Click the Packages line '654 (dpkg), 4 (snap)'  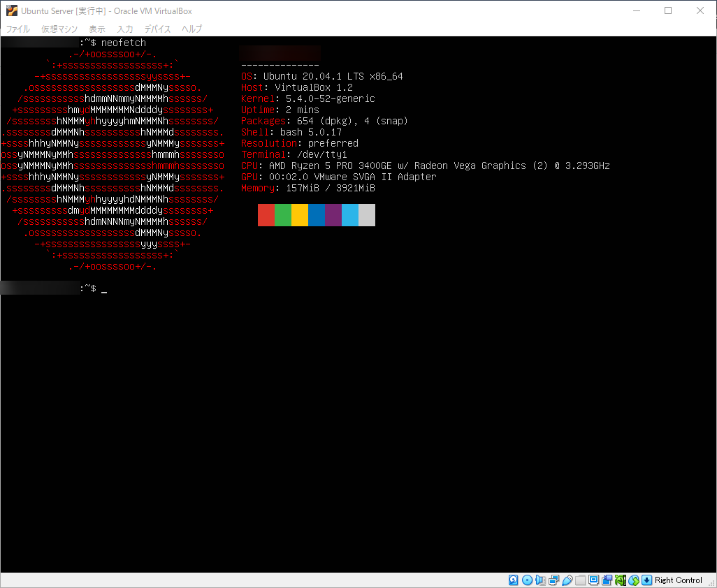click(x=352, y=121)
